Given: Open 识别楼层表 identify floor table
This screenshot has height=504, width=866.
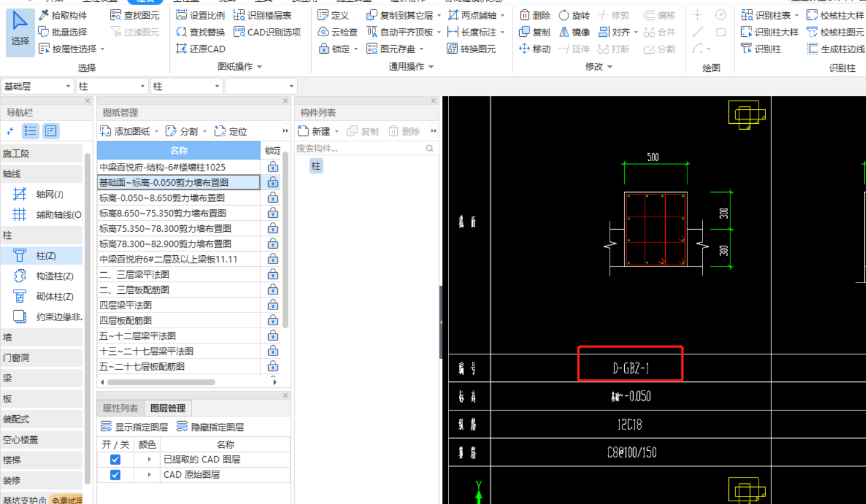Looking at the screenshot, I should pyautogui.click(x=262, y=15).
